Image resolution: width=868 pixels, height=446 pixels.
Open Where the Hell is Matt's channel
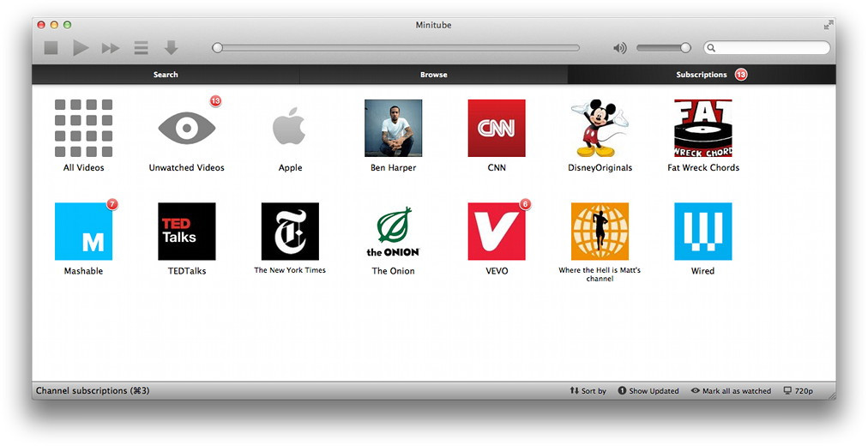(600, 232)
